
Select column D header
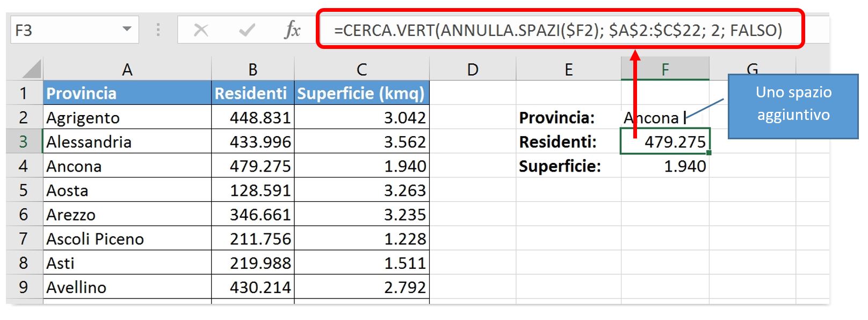point(473,69)
